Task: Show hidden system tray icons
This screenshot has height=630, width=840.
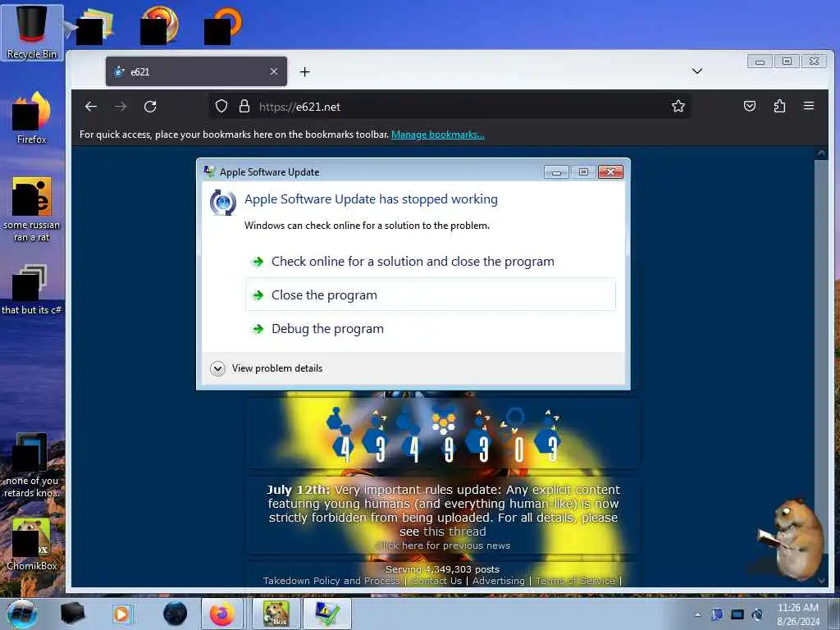Action: 697,614
